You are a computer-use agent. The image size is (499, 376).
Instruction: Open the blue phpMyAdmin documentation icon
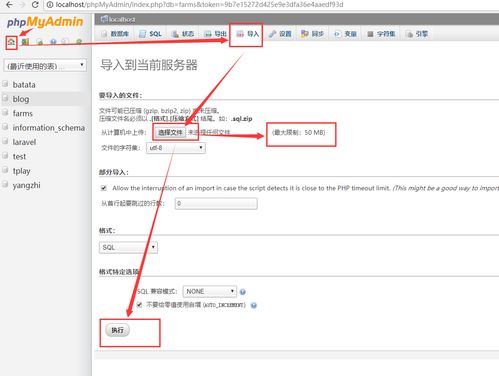(x=53, y=42)
